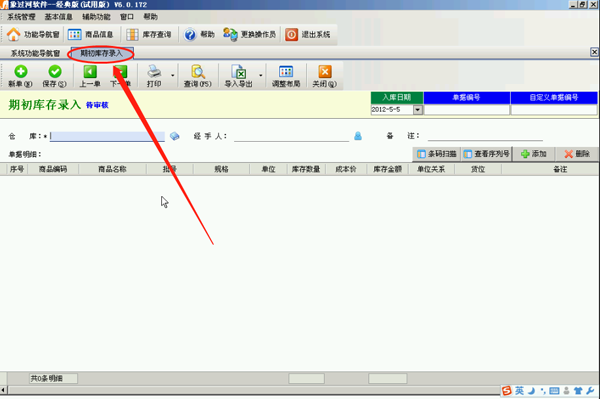Focus the 备注 input field
The height and width of the screenshot is (399, 600).
tap(485, 136)
